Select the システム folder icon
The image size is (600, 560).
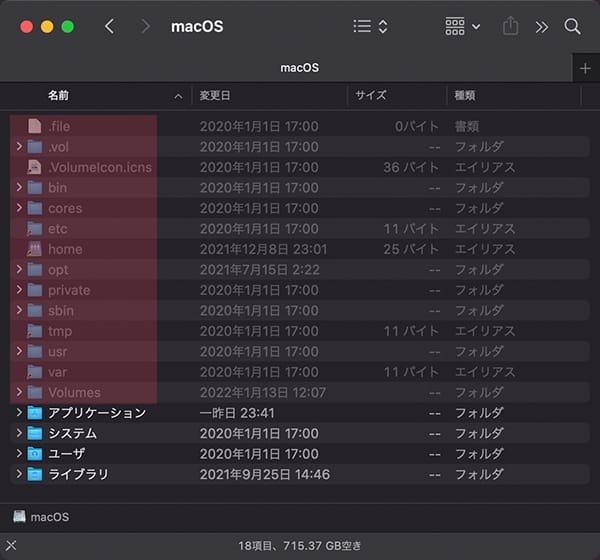pos(34,433)
